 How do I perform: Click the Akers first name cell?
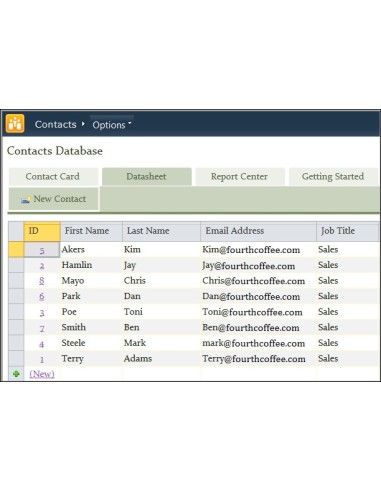(x=91, y=249)
